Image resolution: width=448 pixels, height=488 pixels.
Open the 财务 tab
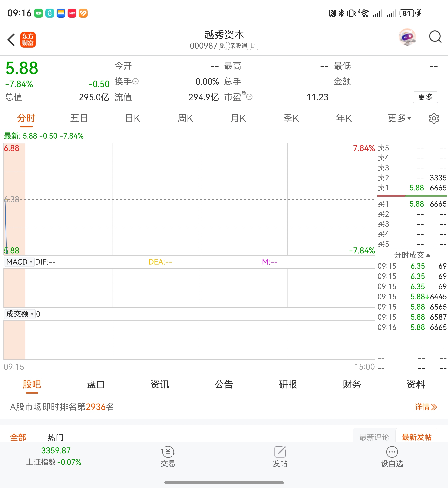(x=352, y=384)
